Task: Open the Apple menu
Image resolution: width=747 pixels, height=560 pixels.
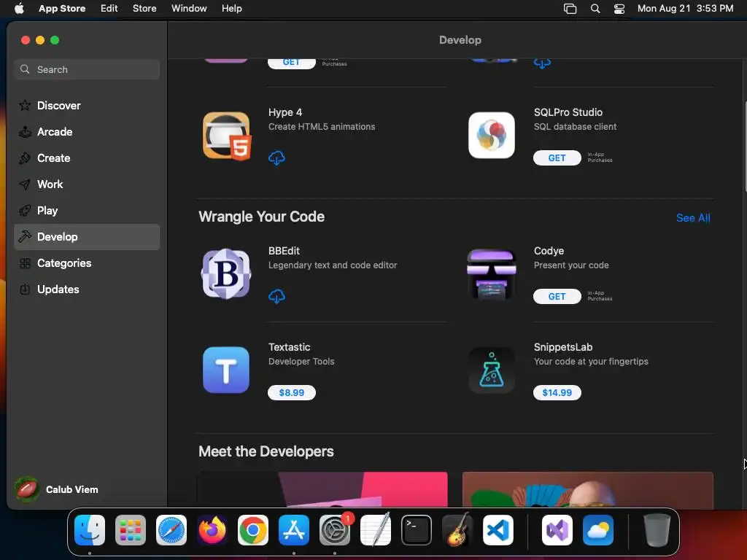Action: pyautogui.click(x=19, y=9)
